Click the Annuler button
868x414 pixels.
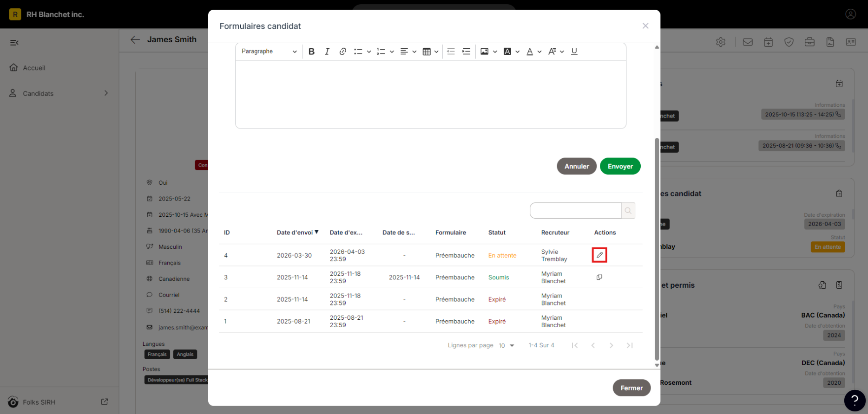coord(577,166)
